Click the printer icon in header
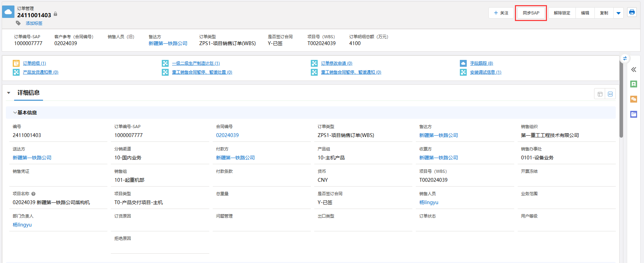Screen dimensions: 644x263 pos(632,12)
